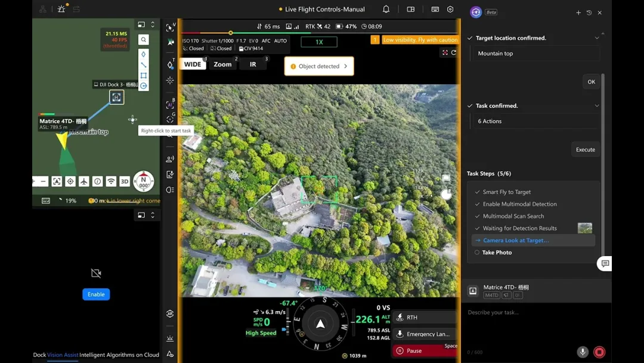Click the DJI Dock 3 map marker
Viewport: 644px width, 363px height.
click(117, 97)
